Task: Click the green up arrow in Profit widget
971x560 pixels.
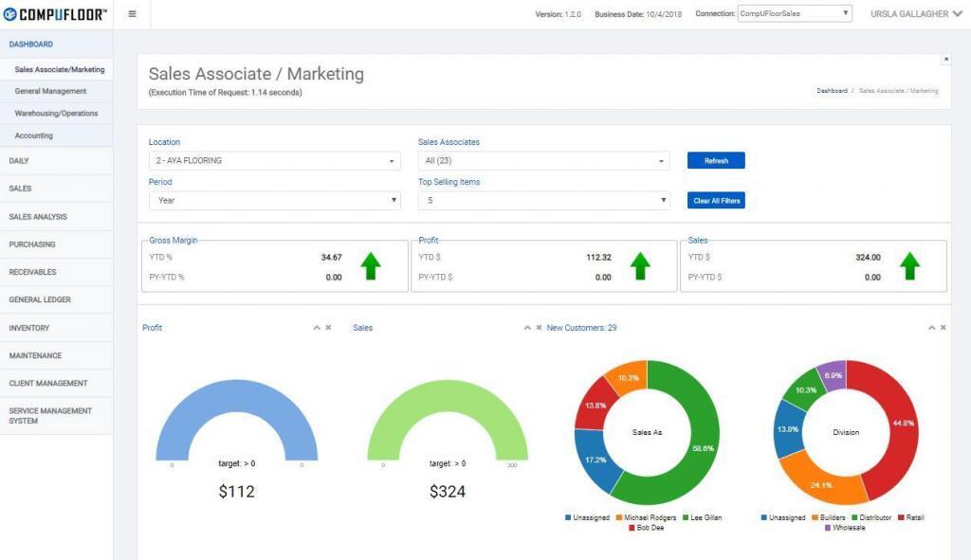Action: (640, 266)
